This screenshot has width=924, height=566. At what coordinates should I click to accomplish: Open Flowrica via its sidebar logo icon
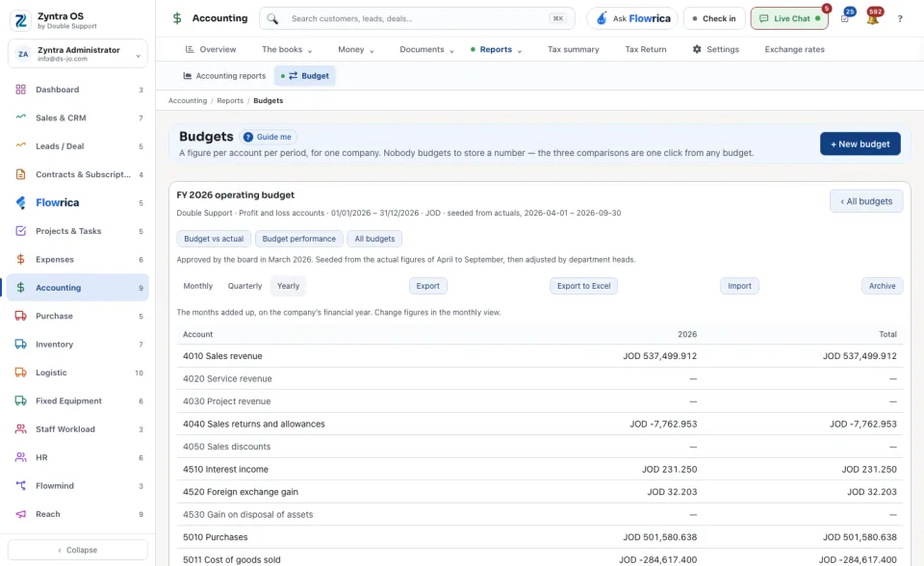[20, 203]
